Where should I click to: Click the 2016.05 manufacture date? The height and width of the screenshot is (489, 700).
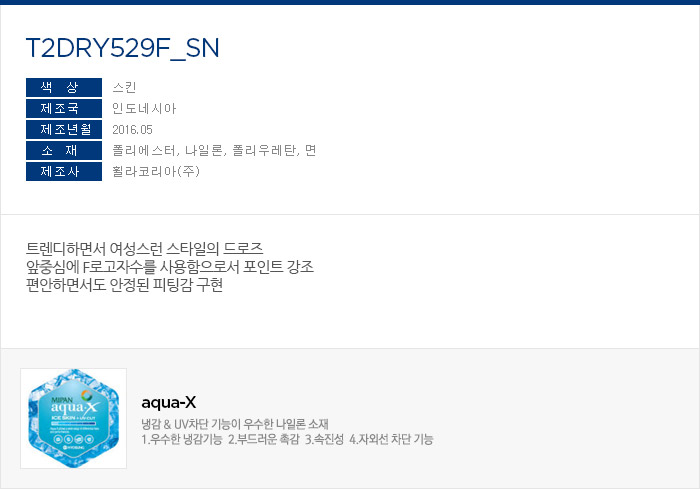pos(132,130)
